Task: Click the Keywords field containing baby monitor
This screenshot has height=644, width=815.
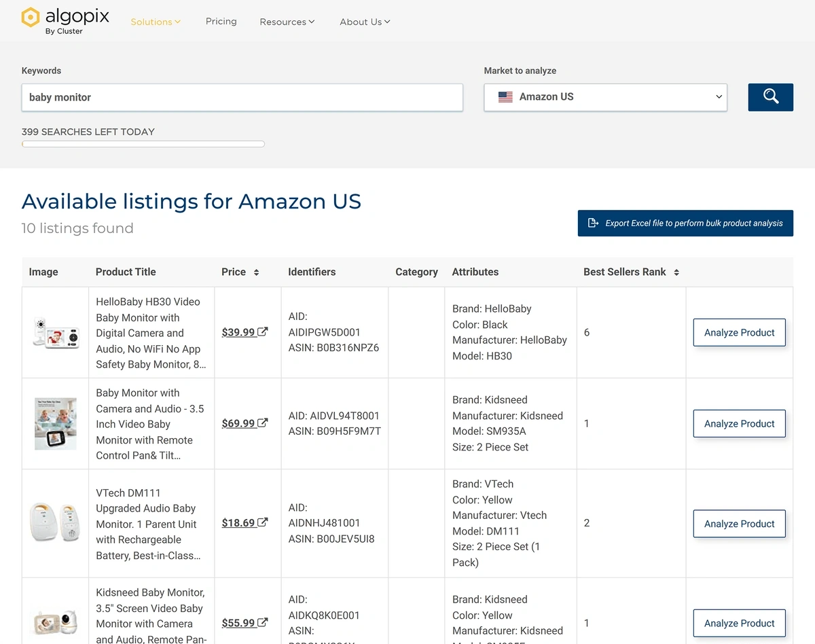Action: click(242, 97)
